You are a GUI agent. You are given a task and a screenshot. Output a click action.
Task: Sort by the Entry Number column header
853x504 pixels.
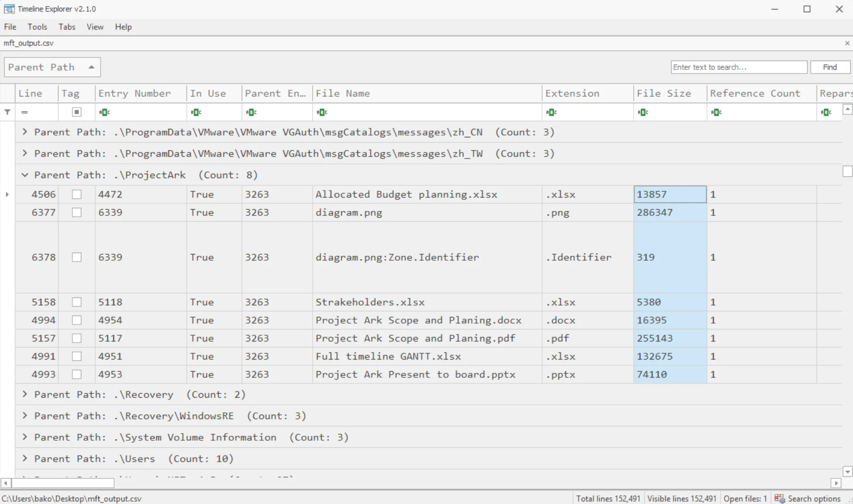[x=141, y=93]
